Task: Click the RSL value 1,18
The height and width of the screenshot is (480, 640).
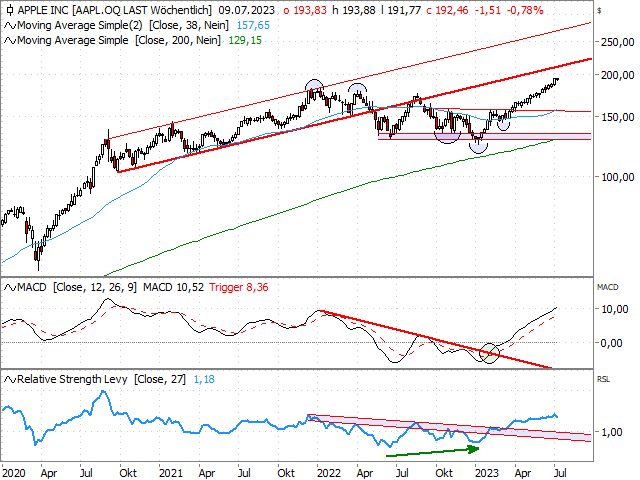Action: coord(204,380)
